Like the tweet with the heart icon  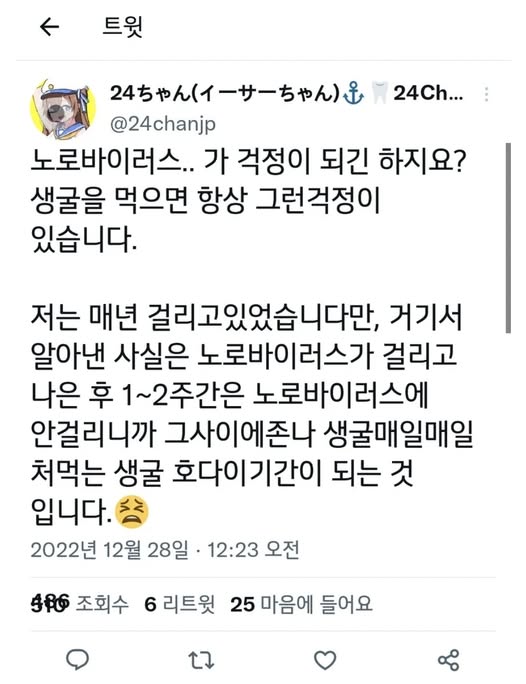click(x=325, y=660)
